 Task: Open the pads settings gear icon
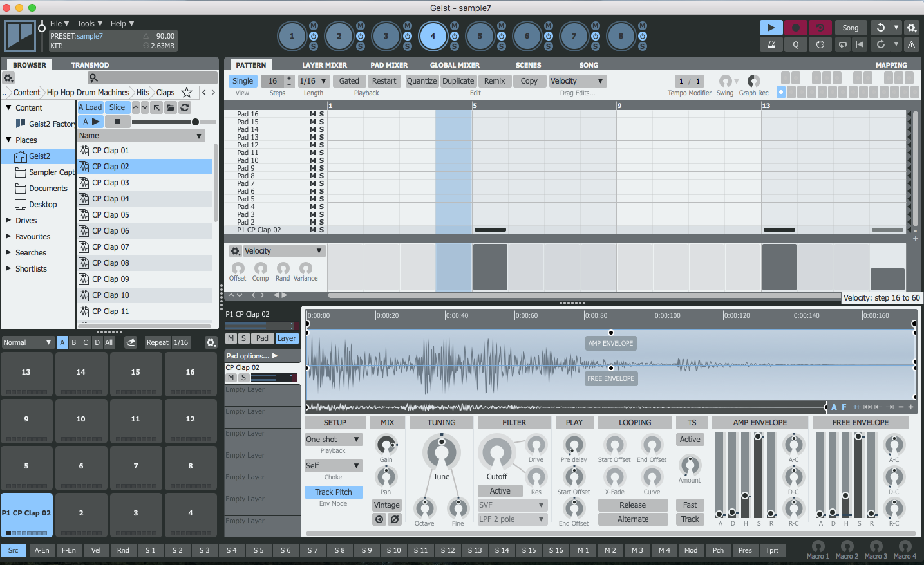211,342
